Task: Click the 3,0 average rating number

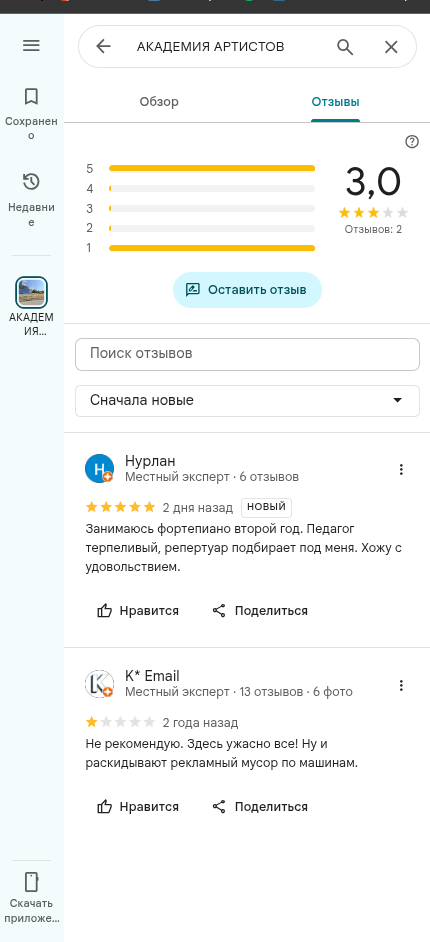Action: pyautogui.click(x=373, y=182)
